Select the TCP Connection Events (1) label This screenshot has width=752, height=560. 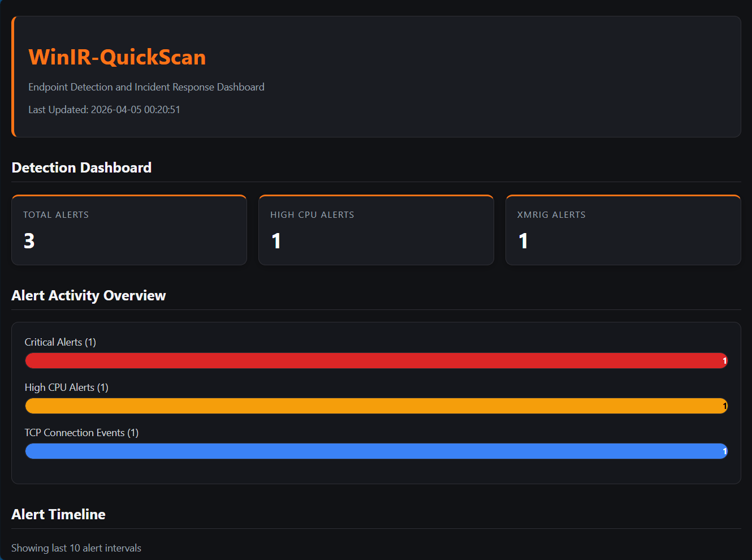[x=81, y=433]
